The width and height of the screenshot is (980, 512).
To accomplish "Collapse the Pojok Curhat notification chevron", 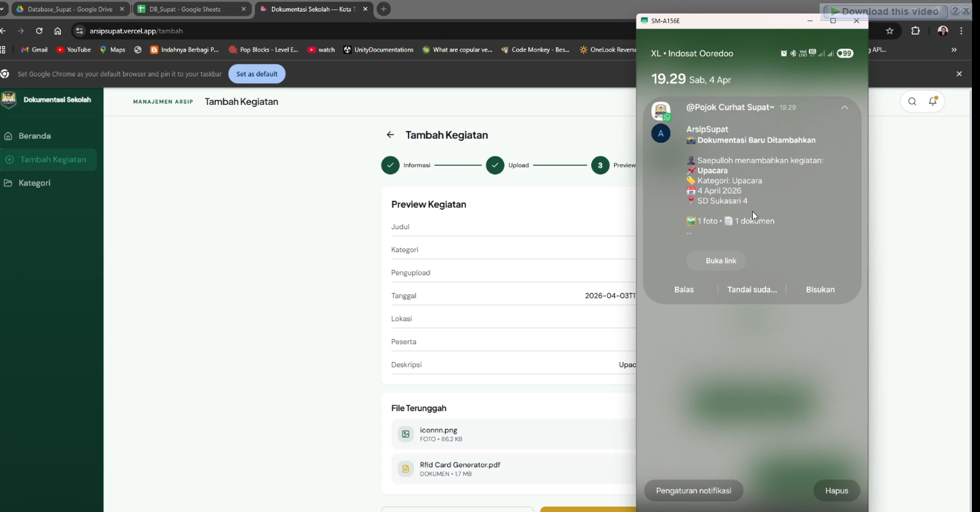I will click(x=845, y=108).
